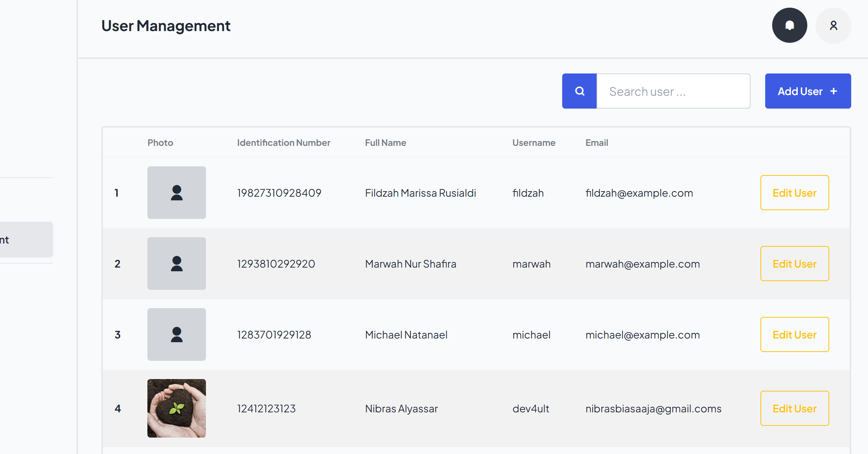This screenshot has height=454, width=868.
Task: Click the Add User button
Action: point(808,91)
